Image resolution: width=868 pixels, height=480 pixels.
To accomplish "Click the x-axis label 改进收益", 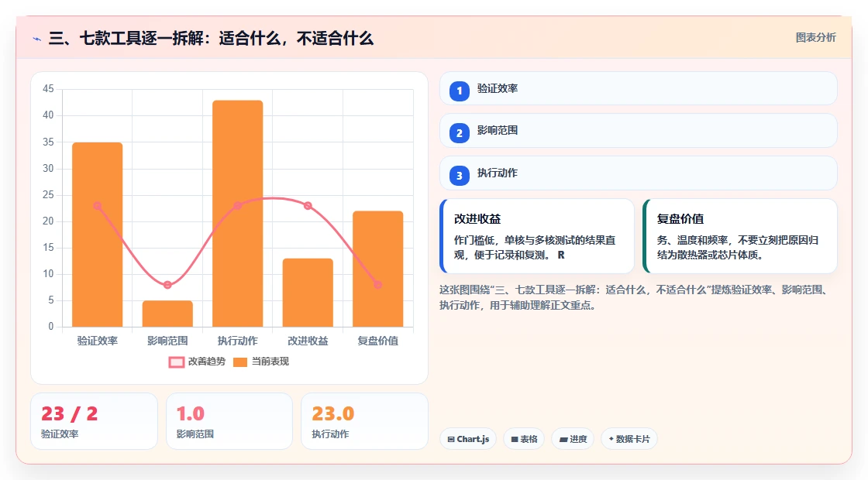I will [x=308, y=341].
